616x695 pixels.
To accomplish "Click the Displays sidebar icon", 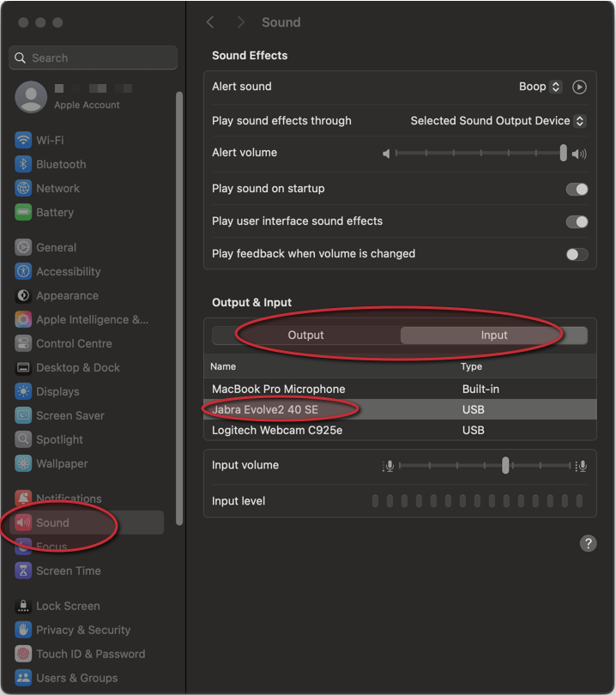I will 21,391.
